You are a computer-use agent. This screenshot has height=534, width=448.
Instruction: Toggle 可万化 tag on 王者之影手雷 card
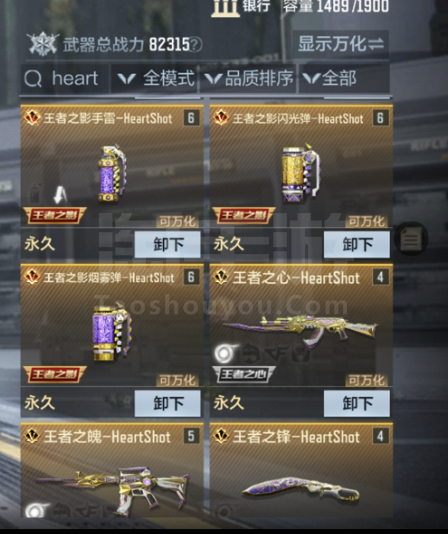177,222
